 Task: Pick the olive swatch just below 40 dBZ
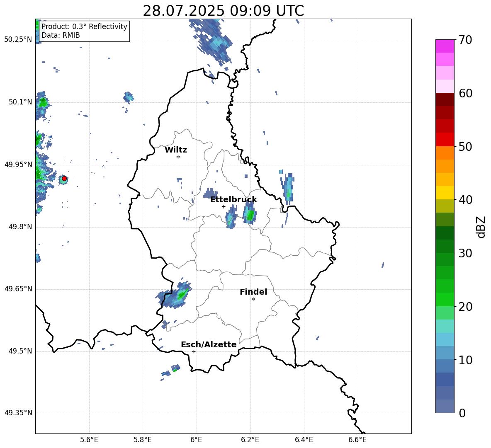[x=445, y=206]
